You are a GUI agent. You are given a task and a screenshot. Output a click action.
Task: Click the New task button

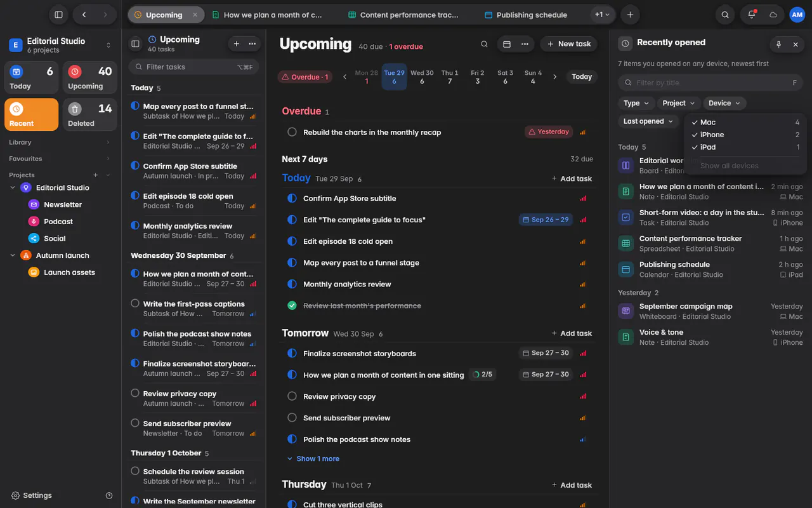(568, 44)
